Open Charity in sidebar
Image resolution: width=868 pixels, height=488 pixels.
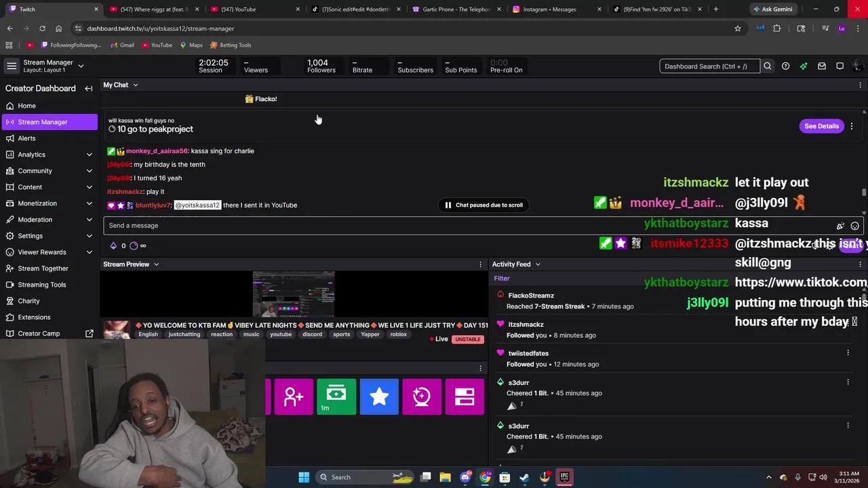[49, 301]
